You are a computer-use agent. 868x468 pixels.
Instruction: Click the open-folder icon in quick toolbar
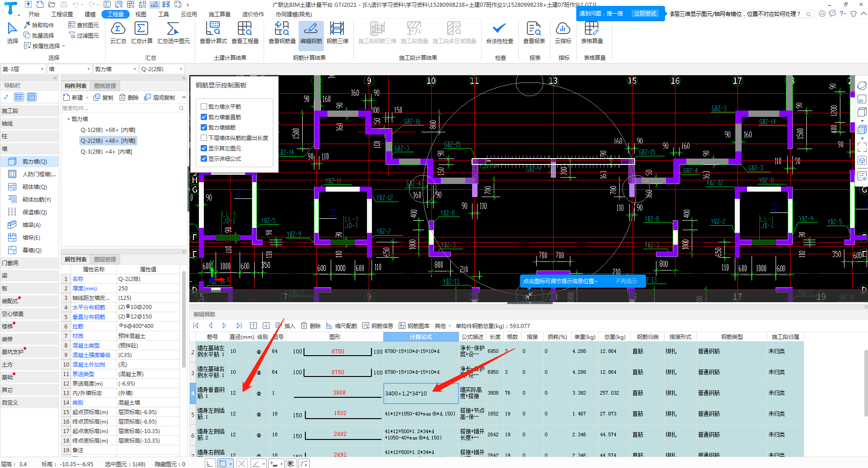(52, 4)
